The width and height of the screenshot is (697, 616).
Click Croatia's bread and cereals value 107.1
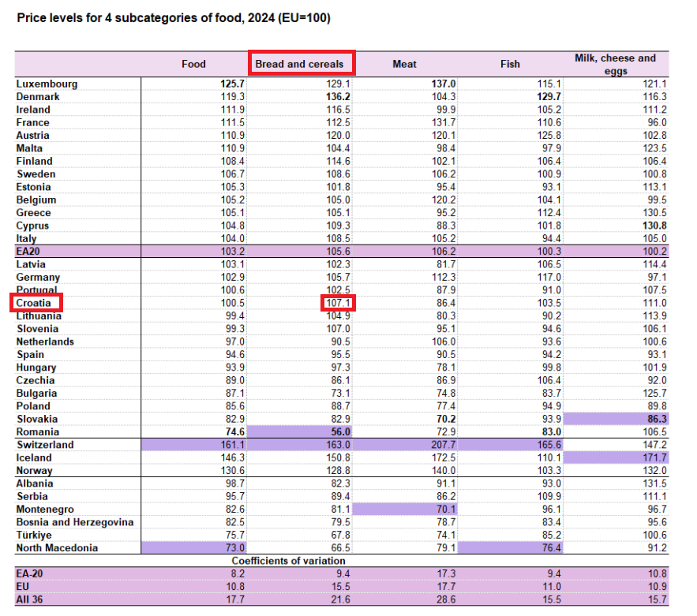point(338,303)
